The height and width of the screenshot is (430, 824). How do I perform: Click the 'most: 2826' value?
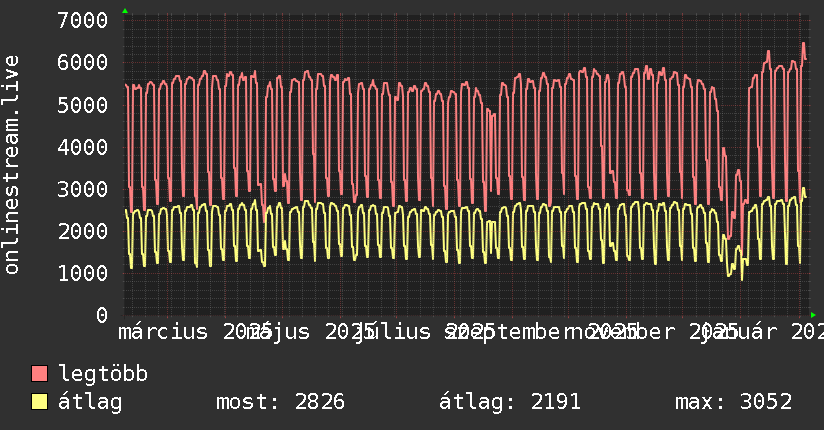click(280, 402)
